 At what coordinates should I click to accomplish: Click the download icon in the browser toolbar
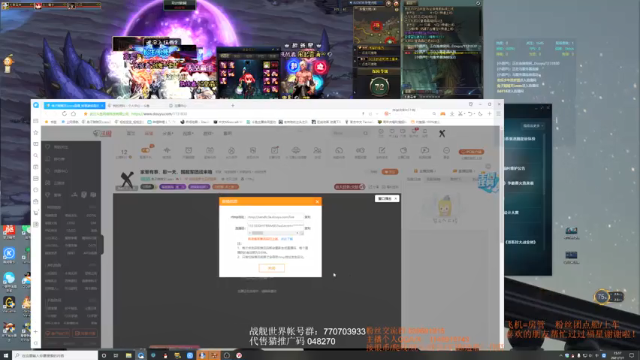point(452,114)
